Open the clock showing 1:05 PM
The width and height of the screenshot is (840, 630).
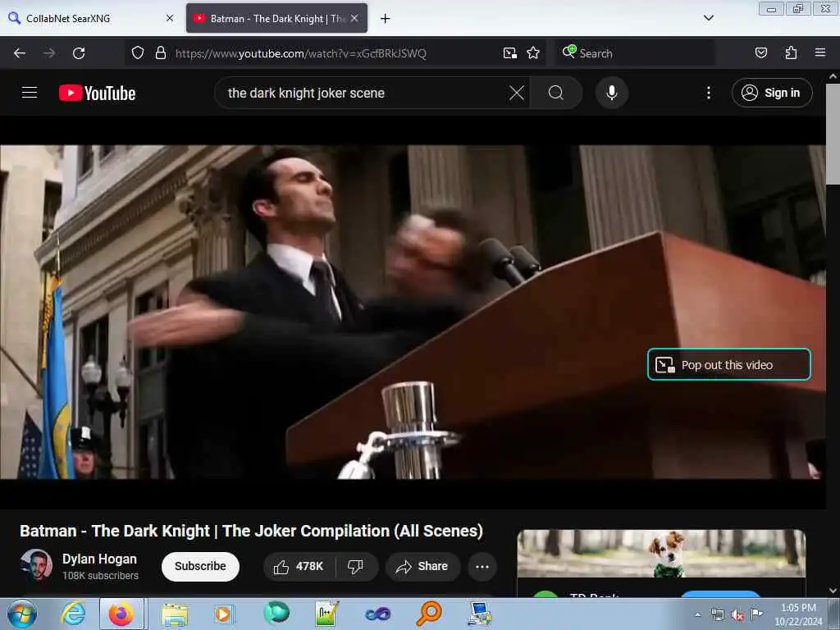[798, 614]
